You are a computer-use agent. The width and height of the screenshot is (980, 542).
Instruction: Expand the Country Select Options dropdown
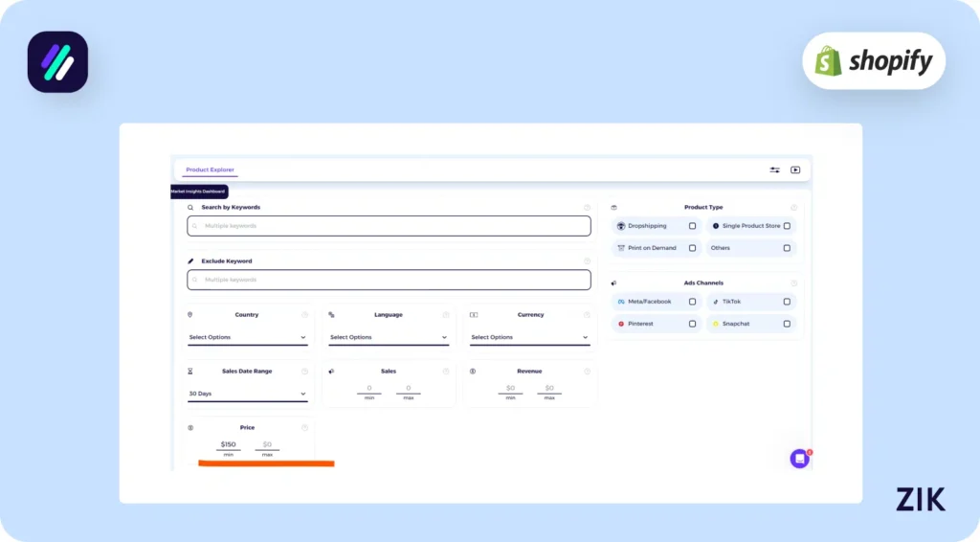tap(247, 337)
